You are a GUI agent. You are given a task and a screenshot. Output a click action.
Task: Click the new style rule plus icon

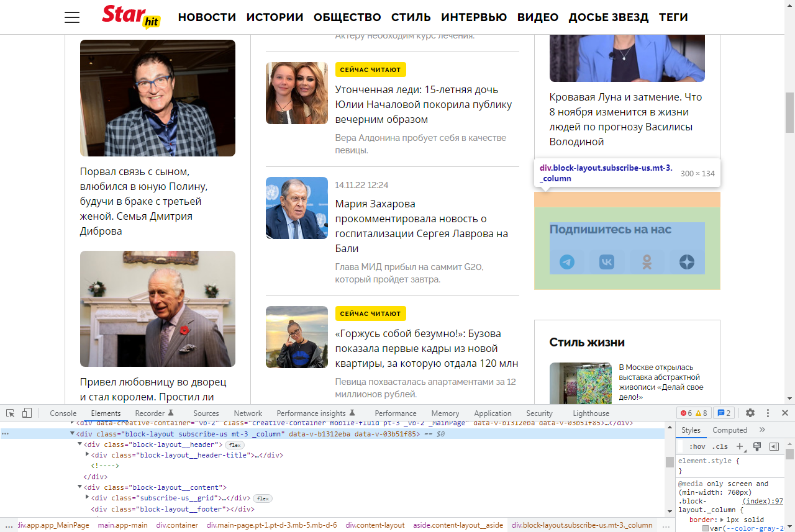(740, 446)
